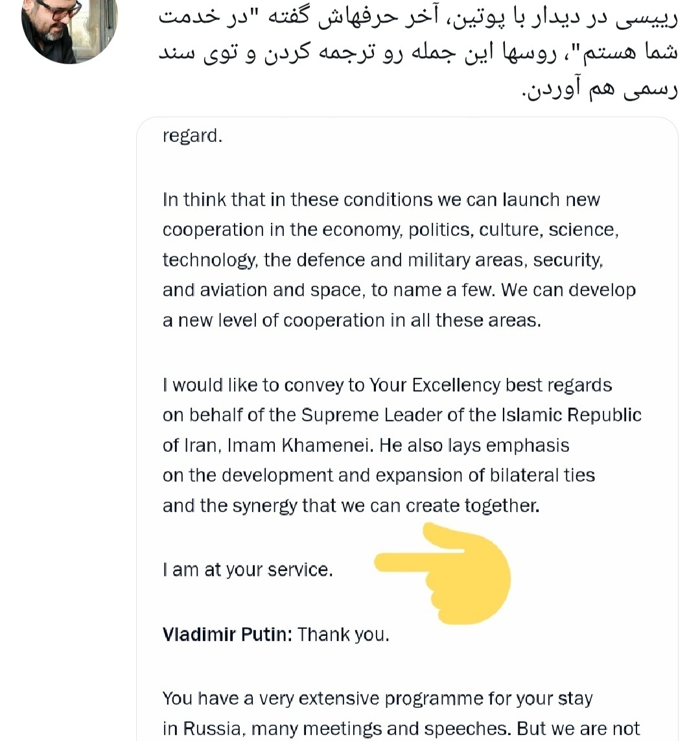Screen dimensions: 700x741
Task: Click the line starting "In think that in these conditions"
Action: pos(381,200)
